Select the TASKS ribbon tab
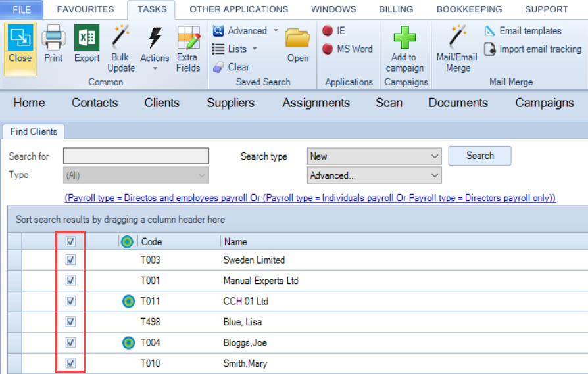This screenshot has height=374, width=588. (x=152, y=9)
